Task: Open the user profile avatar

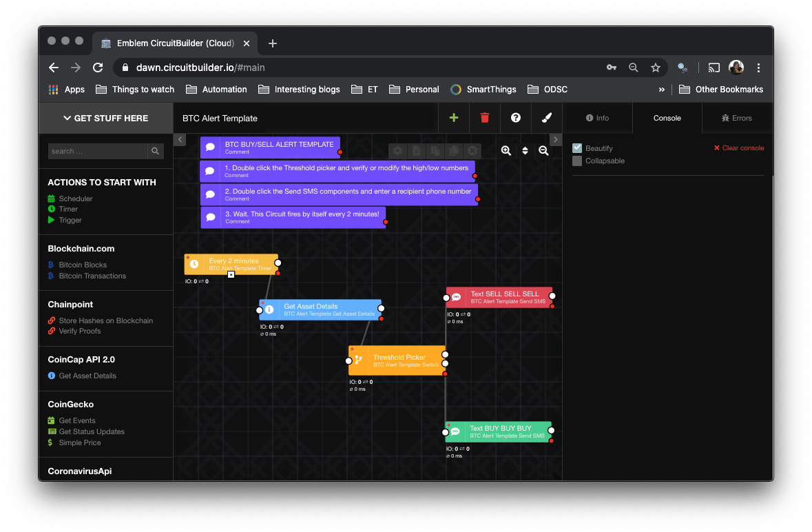Action: (x=736, y=68)
